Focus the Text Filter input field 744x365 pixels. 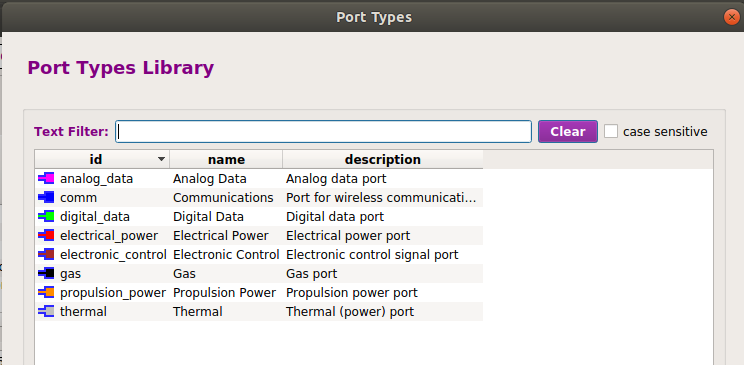pos(324,131)
